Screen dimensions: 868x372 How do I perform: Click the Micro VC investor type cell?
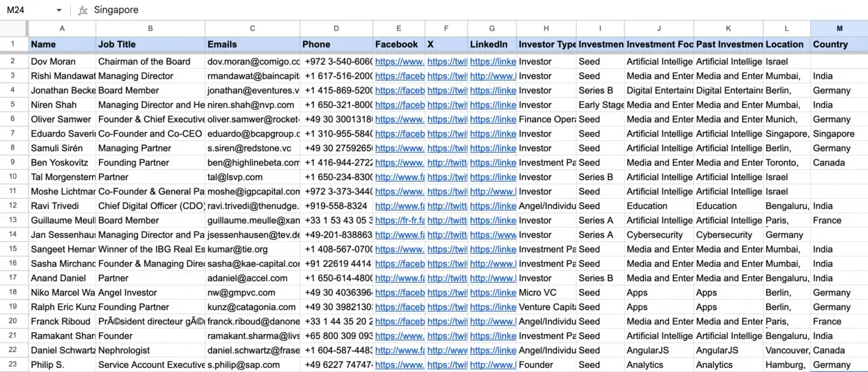546,292
